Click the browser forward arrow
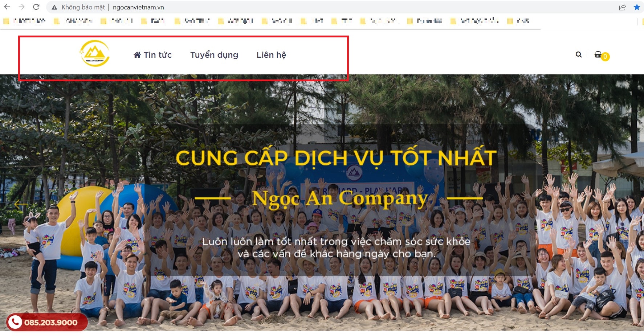 pos(21,7)
